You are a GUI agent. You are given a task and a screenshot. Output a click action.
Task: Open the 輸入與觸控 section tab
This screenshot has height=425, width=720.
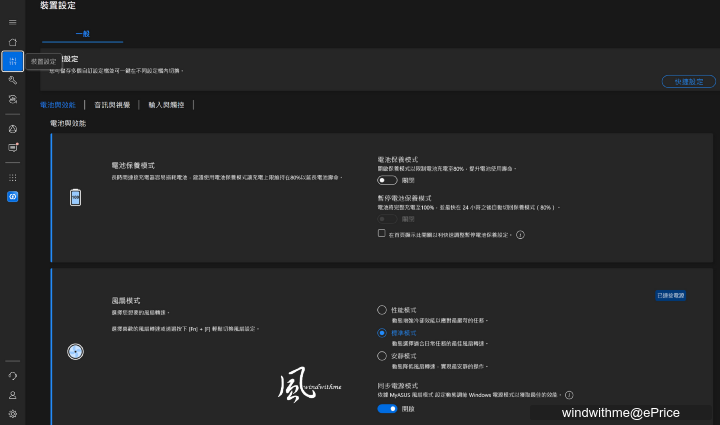tap(166, 105)
